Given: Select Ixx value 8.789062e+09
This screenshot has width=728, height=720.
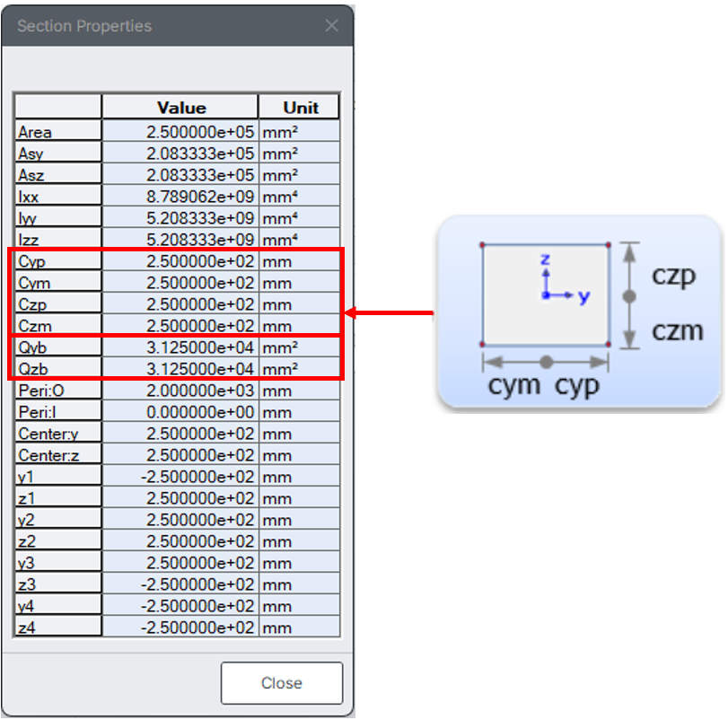Looking at the screenshot, I should pos(180,197).
